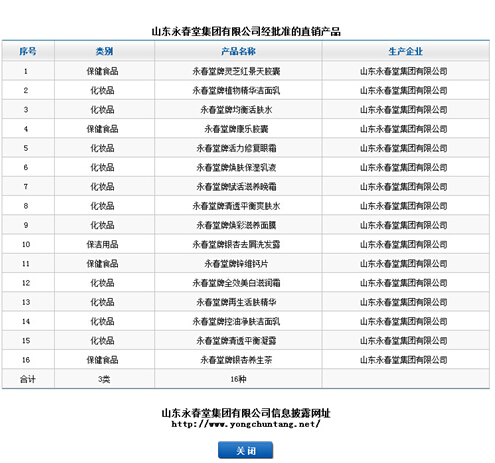Select product 永春堂牌清透平衡凝露

tap(236, 341)
